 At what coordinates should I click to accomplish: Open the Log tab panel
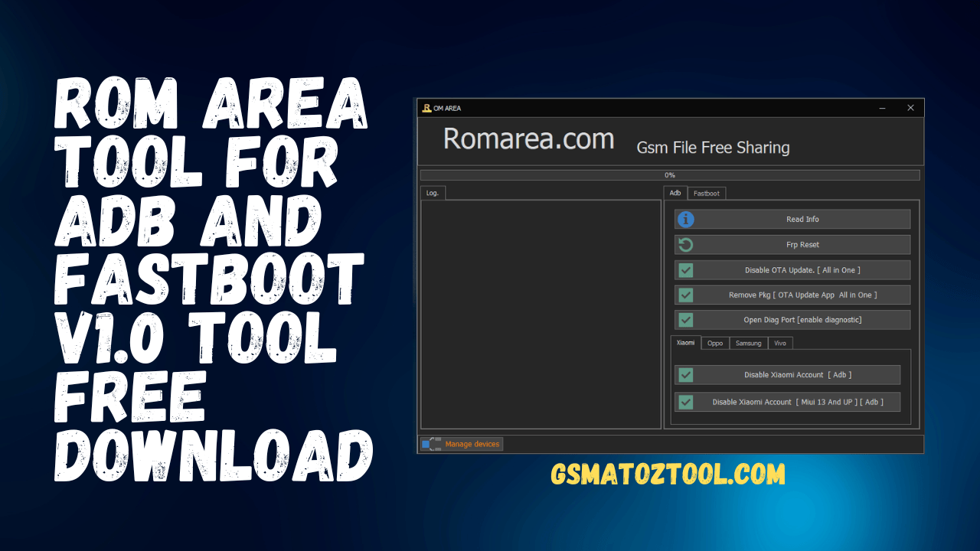(432, 192)
